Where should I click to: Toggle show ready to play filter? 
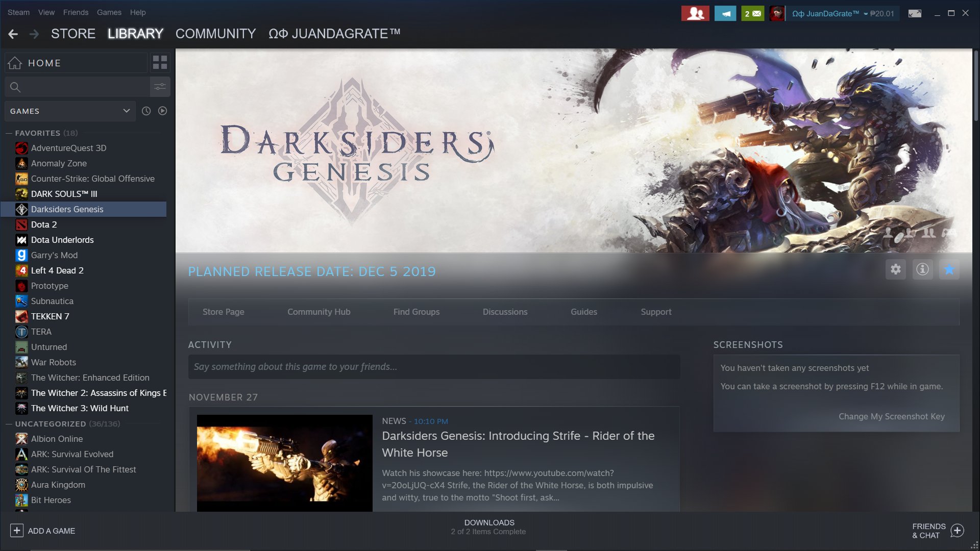click(162, 111)
